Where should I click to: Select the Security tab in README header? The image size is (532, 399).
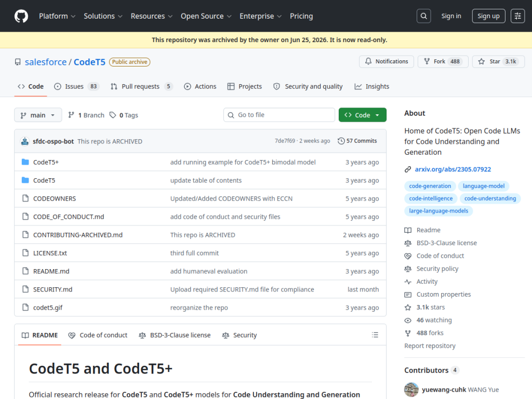coord(240,335)
